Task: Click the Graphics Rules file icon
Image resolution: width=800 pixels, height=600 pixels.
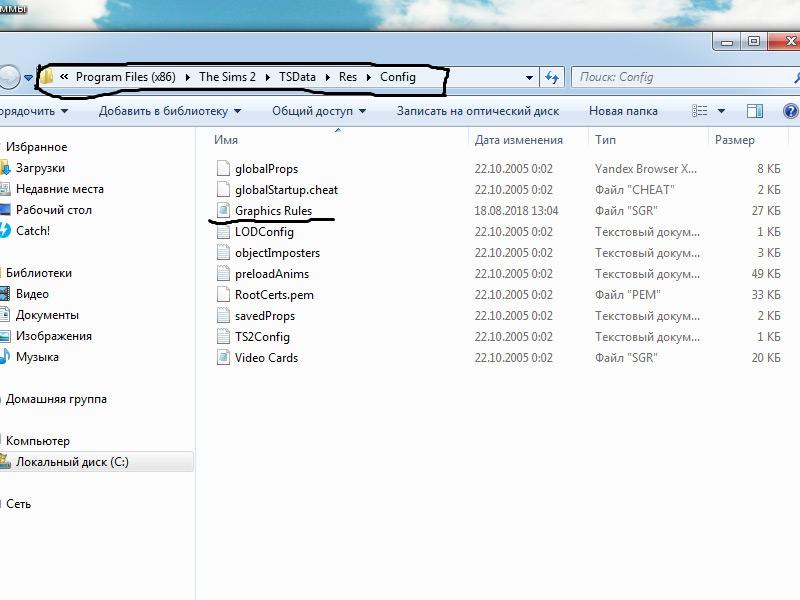Action: pyautogui.click(x=223, y=210)
